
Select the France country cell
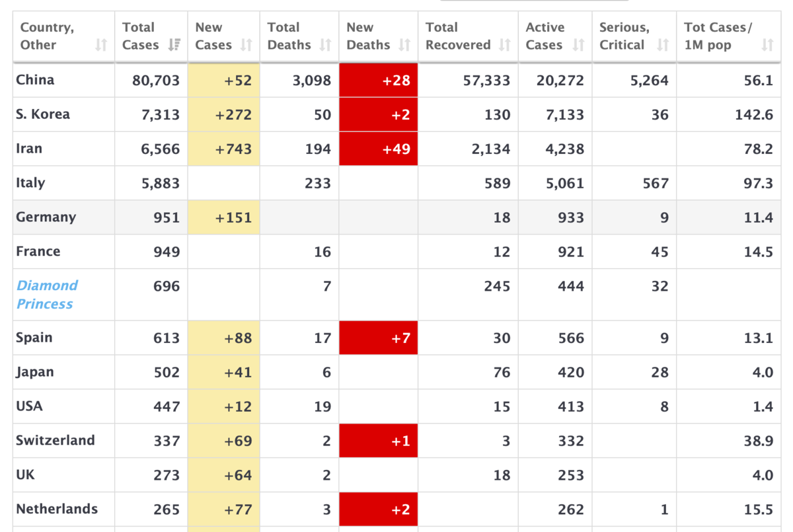pos(63,252)
